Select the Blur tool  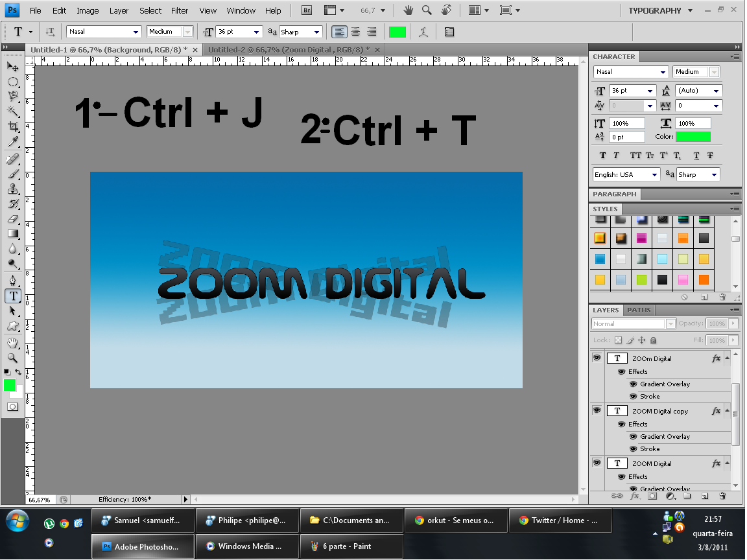pos(13,249)
